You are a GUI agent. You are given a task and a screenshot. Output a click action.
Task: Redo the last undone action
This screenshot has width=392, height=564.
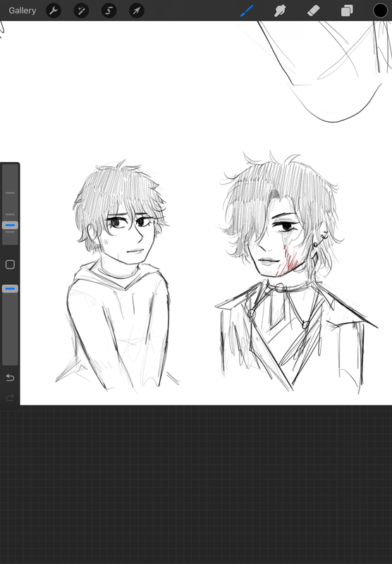pyautogui.click(x=10, y=398)
